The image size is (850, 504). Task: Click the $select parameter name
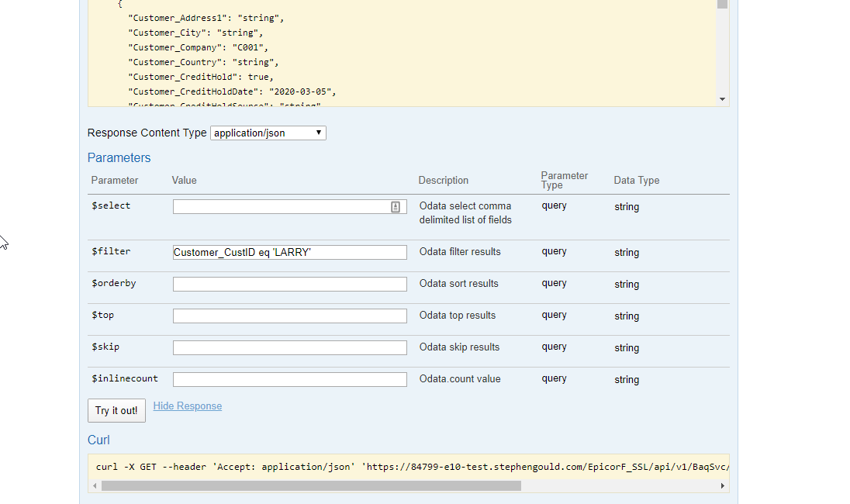[111, 206]
